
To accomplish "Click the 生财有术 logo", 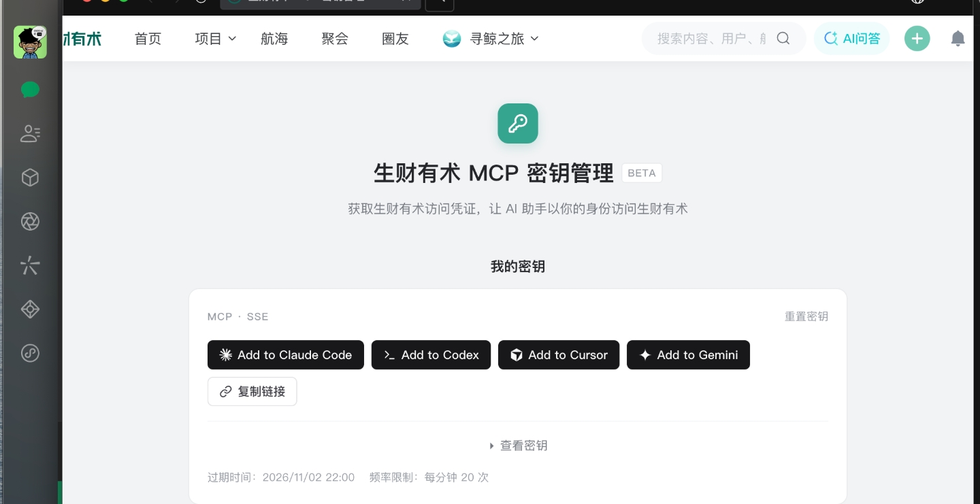I will tap(82, 39).
